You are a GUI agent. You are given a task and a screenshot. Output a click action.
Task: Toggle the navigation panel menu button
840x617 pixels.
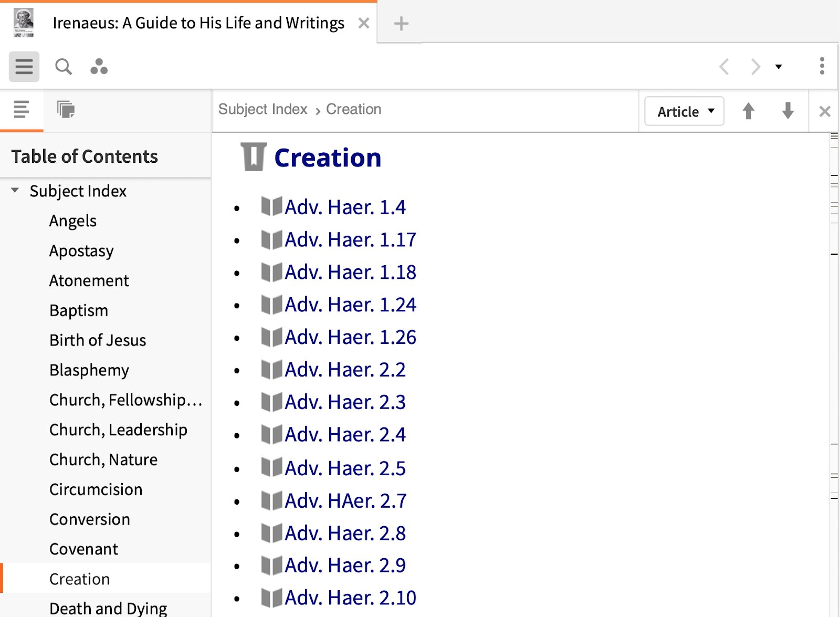click(x=24, y=67)
